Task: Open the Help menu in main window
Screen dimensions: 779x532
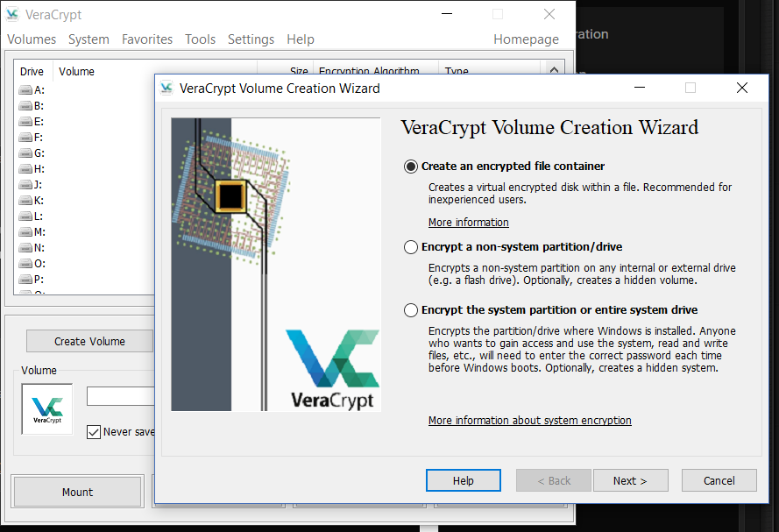Action: pos(301,39)
